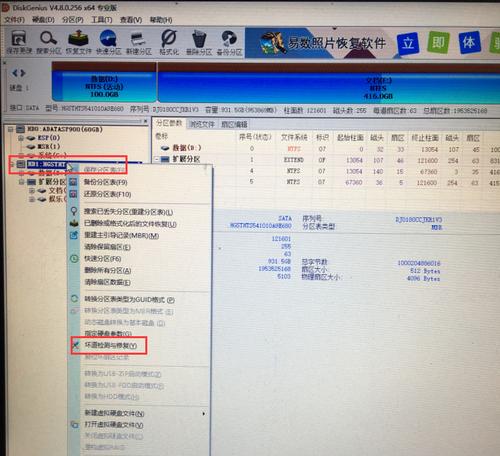Switch to the 浏览文件 tab
500x456 pixels.
[x=202, y=124]
